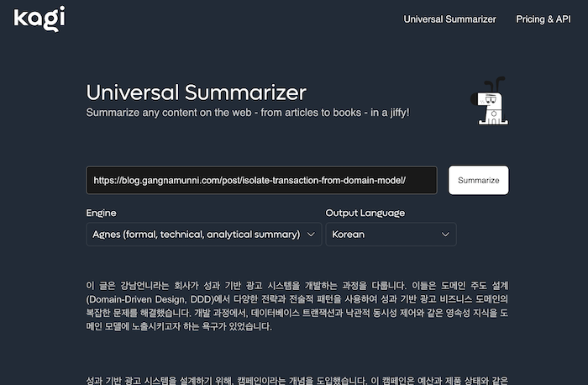Viewport: 588px width, 385px height.
Task: Open the Universal Summarizer nav link
Action: coord(449,19)
